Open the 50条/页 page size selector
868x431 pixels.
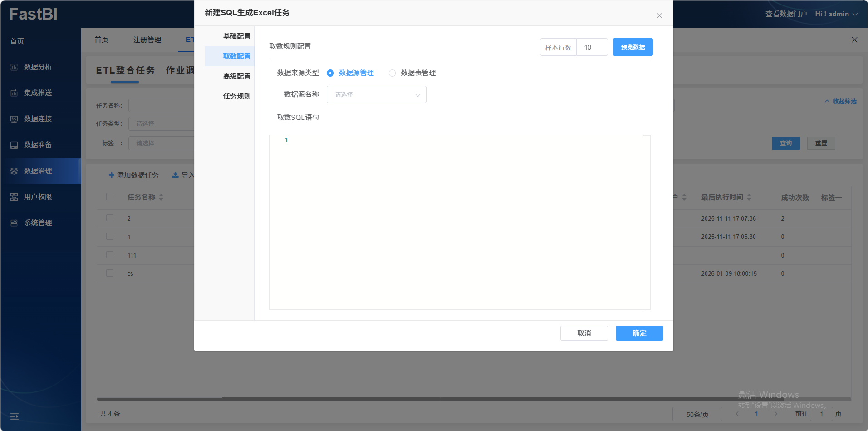point(697,414)
